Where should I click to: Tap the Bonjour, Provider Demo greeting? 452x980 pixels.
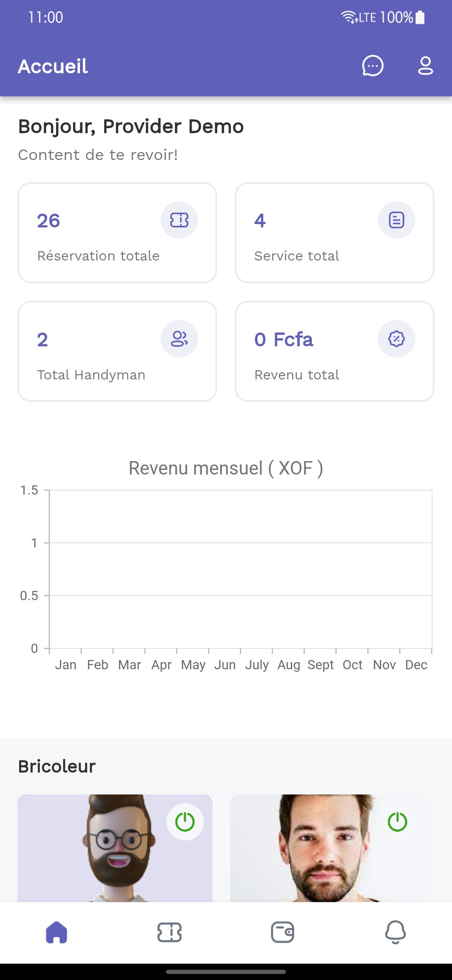(x=131, y=126)
